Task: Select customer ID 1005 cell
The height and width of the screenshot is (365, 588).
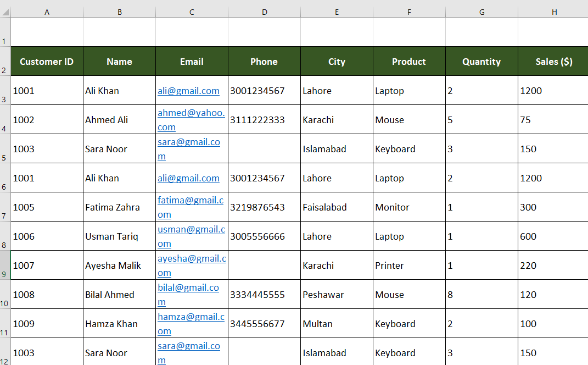Action: (x=47, y=207)
